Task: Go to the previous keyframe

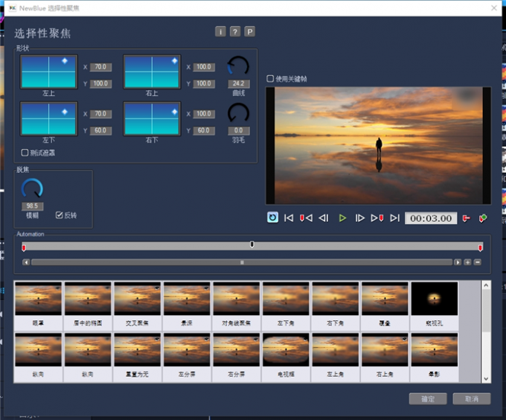Action: [x=306, y=218]
